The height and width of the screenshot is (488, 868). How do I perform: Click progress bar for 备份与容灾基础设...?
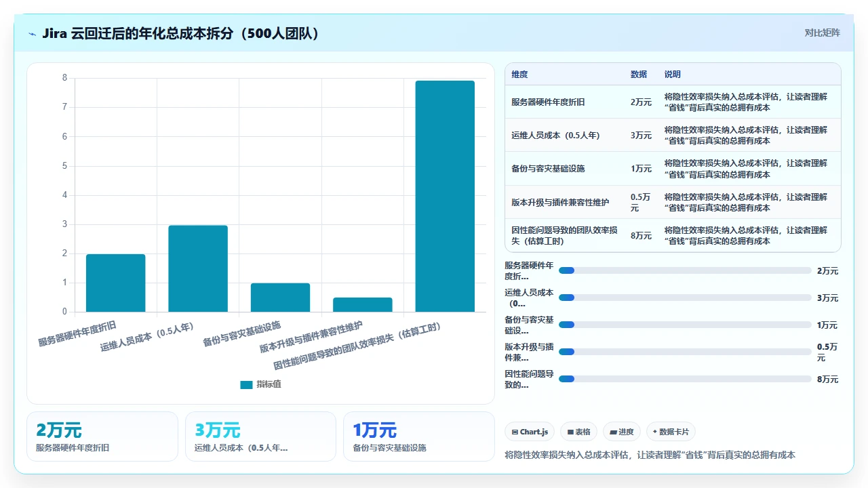point(685,325)
